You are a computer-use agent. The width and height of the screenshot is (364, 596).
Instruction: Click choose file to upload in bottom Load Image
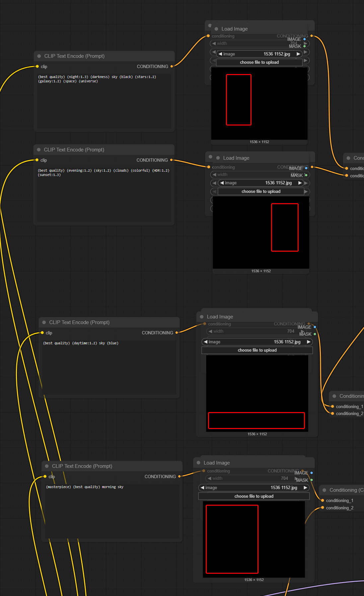[x=254, y=496]
